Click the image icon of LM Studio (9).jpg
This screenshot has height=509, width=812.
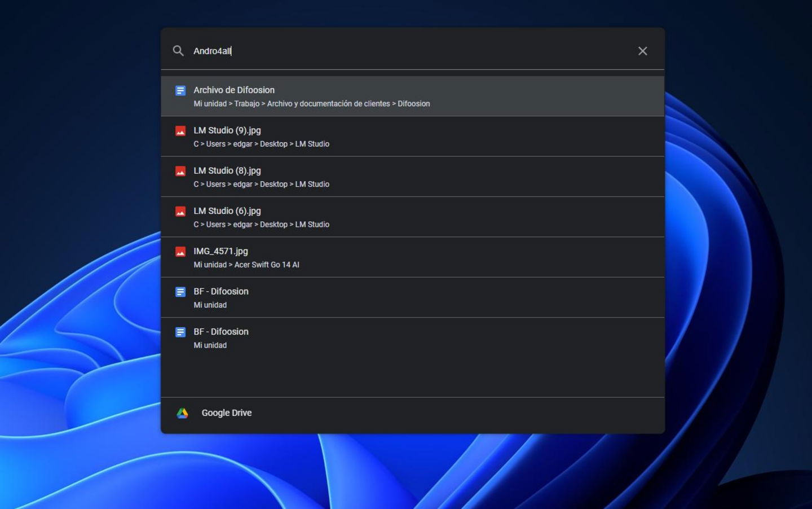click(180, 131)
